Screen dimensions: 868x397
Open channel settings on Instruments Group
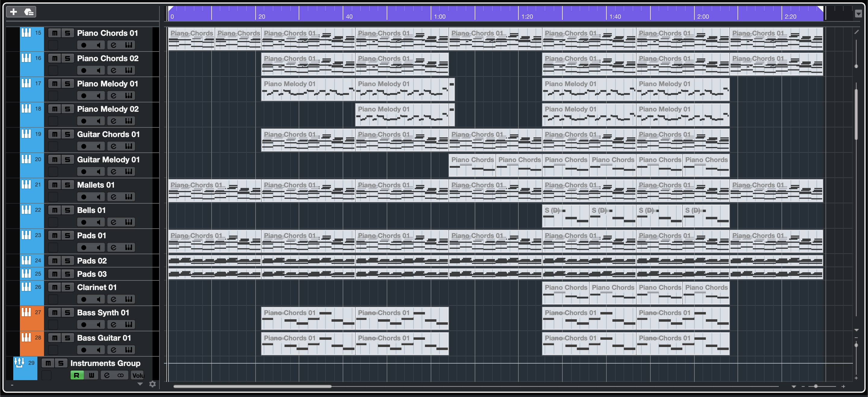click(x=107, y=375)
